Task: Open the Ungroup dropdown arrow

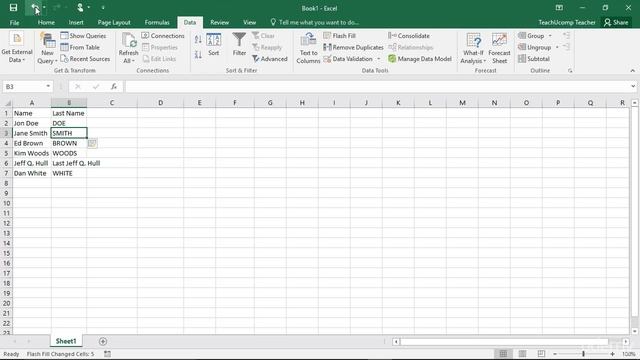Action: [557, 47]
